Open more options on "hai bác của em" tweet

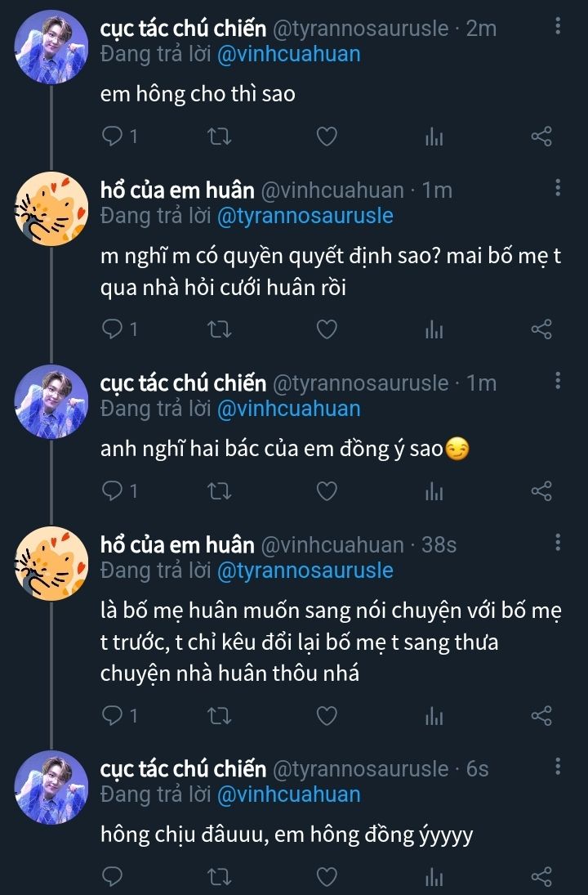(x=558, y=381)
